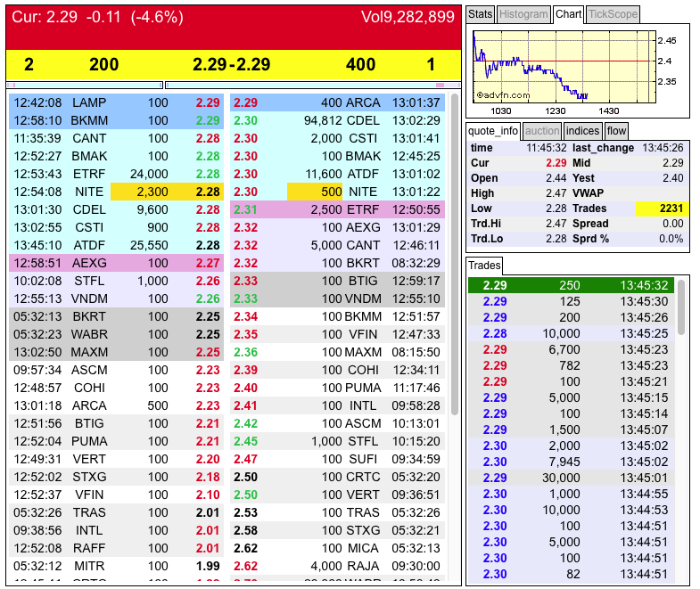Click the highlighted Trades count 2231

point(662,209)
